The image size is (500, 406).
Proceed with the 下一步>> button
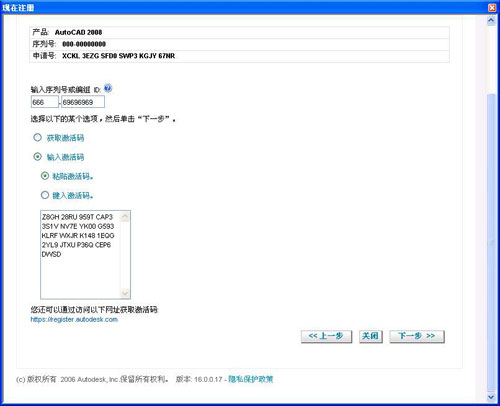417,336
